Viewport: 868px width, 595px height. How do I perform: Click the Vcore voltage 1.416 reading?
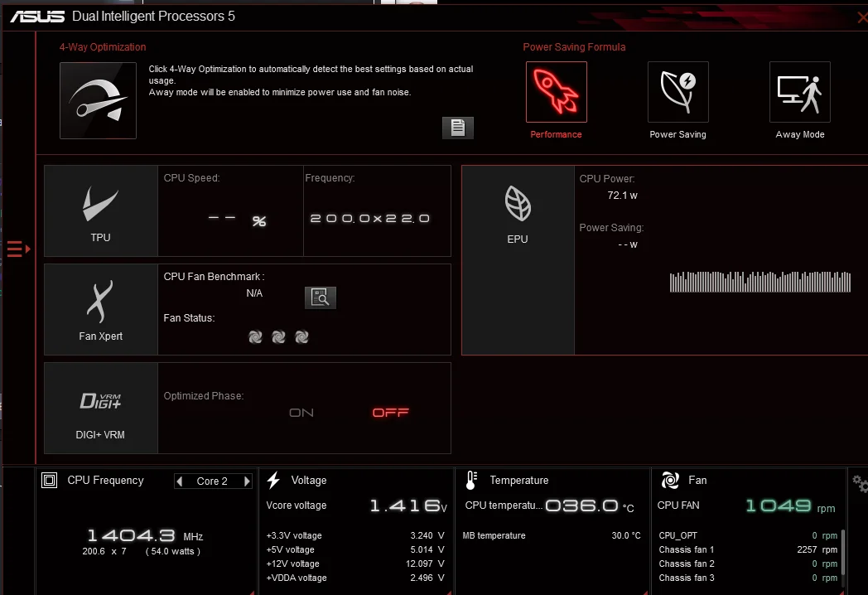[408, 506]
